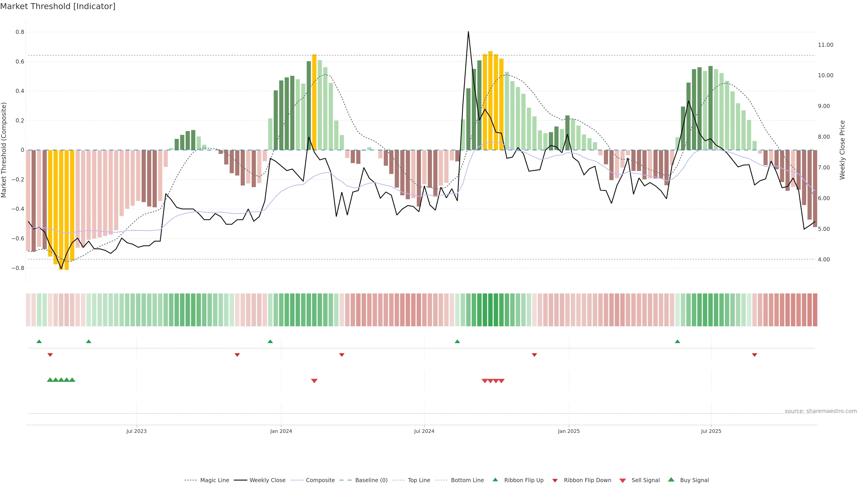
Task: Click the ribbon flip up marker before Jul 2025
Action: click(677, 342)
